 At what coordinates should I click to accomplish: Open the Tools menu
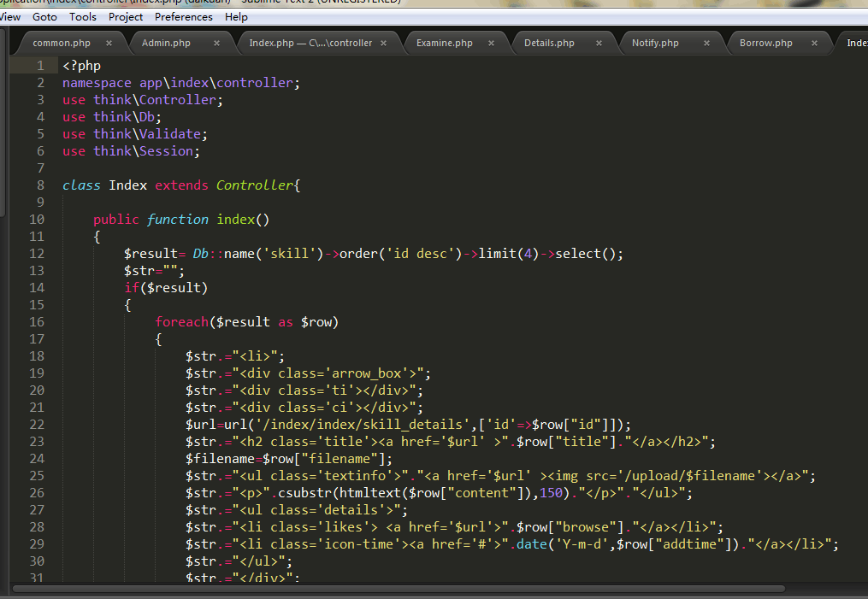(x=83, y=16)
